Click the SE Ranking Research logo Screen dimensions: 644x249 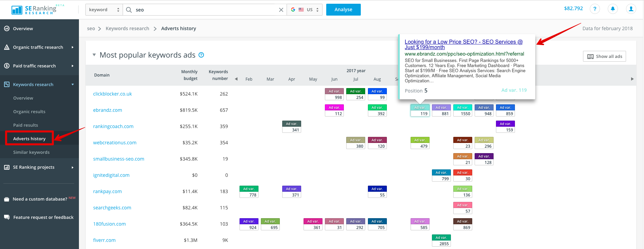[34, 10]
